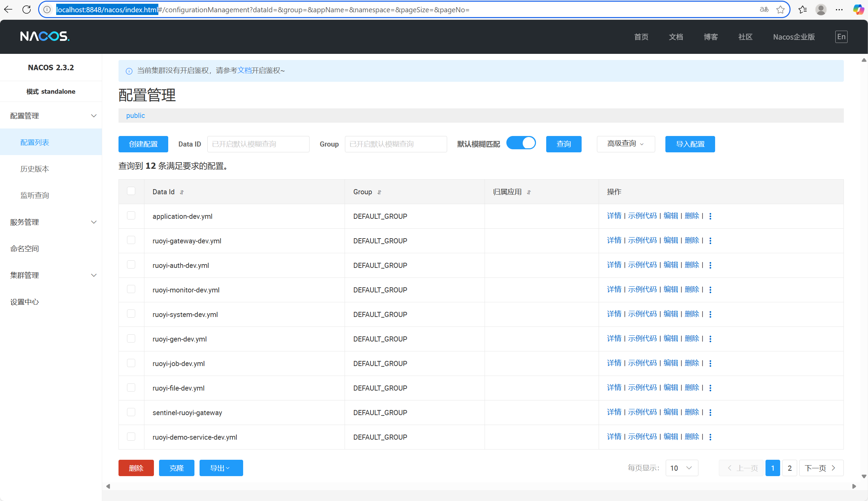Toggle default fuzzy match switch
This screenshot has height=501, width=868.
point(521,143)
